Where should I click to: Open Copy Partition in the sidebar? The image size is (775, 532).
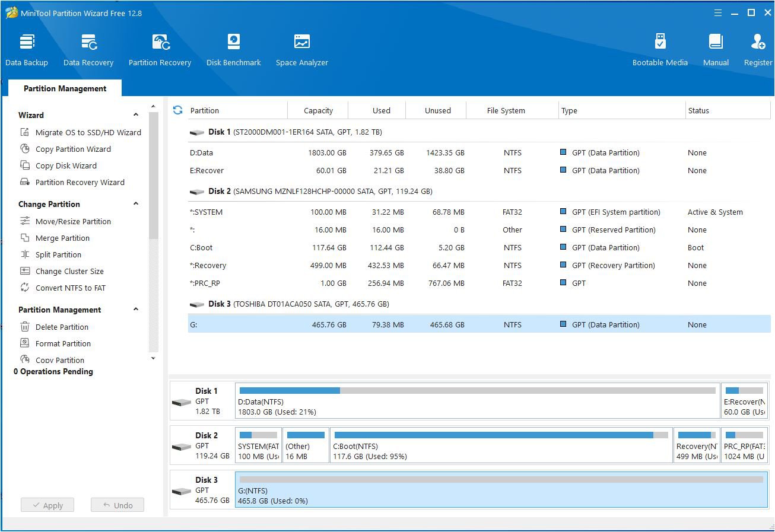click(60, 360)
